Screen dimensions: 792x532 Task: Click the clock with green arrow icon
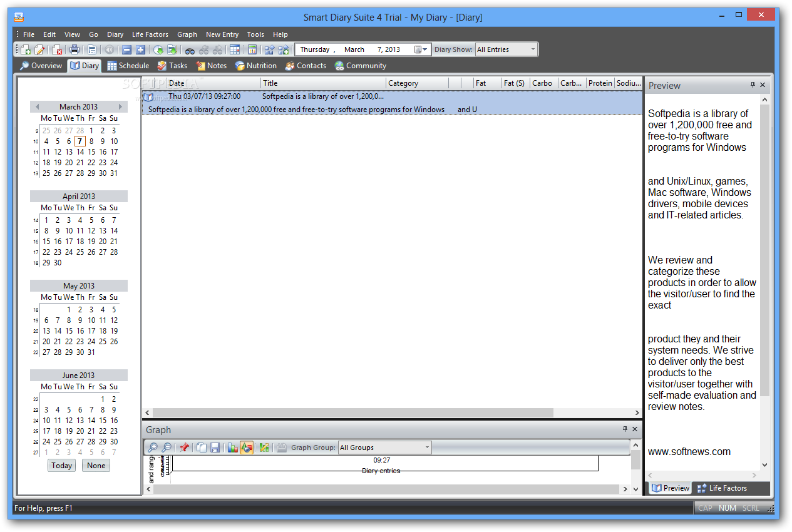[158, 50]
